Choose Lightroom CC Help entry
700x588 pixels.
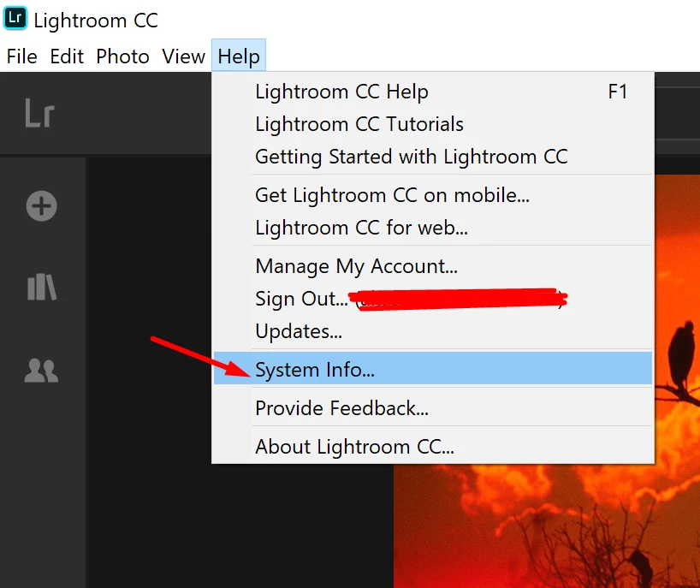[433, 92]
